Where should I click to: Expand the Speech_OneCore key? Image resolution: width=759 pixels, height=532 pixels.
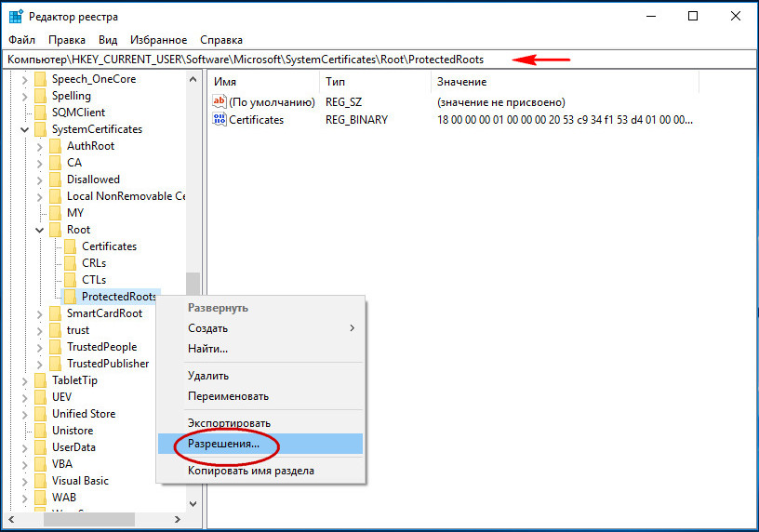pos(25,79)
